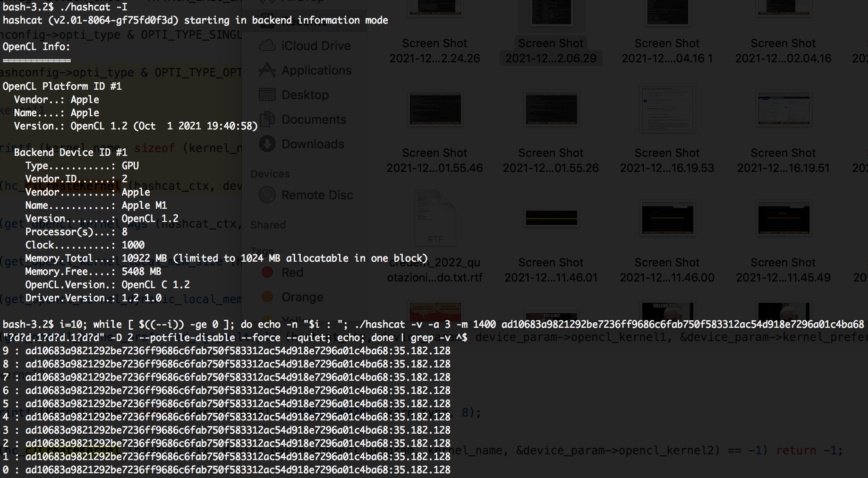Screen dimensions: 868x478
Task: Select the Screen Shot 2021-12...16.19.53 thumbnail
Action: pyautogui.click(x=667, y=109)
